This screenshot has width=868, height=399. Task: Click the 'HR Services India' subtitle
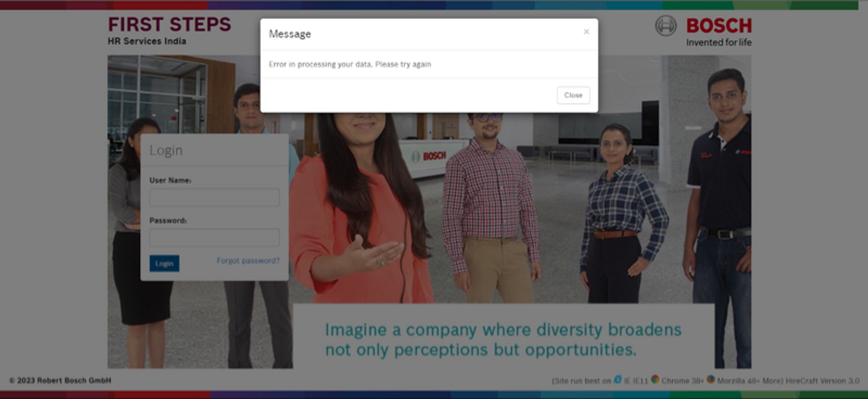tap(147, 41)
